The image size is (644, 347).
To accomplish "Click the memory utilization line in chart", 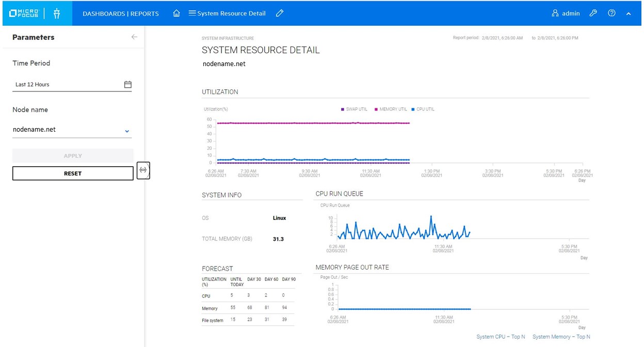I will (313, 123).
